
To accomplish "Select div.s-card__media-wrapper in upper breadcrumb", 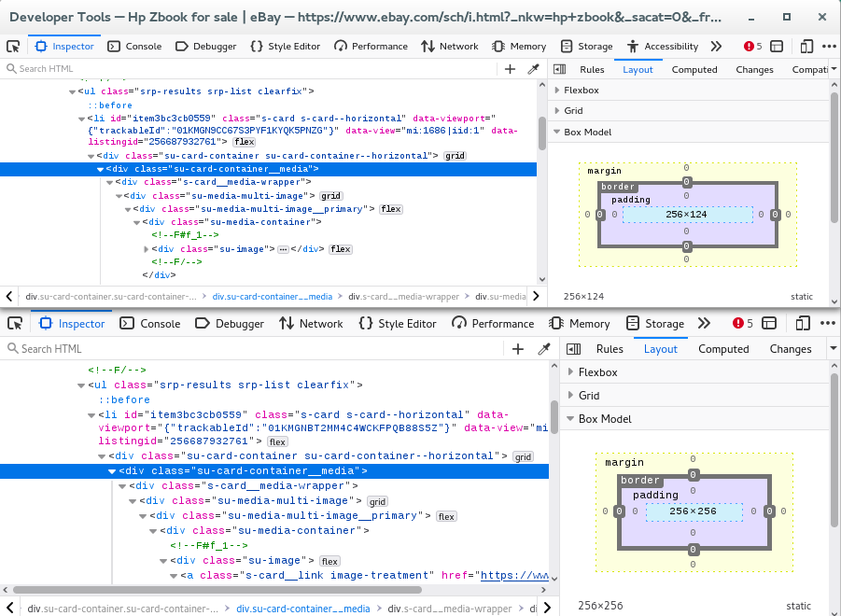I will pos(403,297).
